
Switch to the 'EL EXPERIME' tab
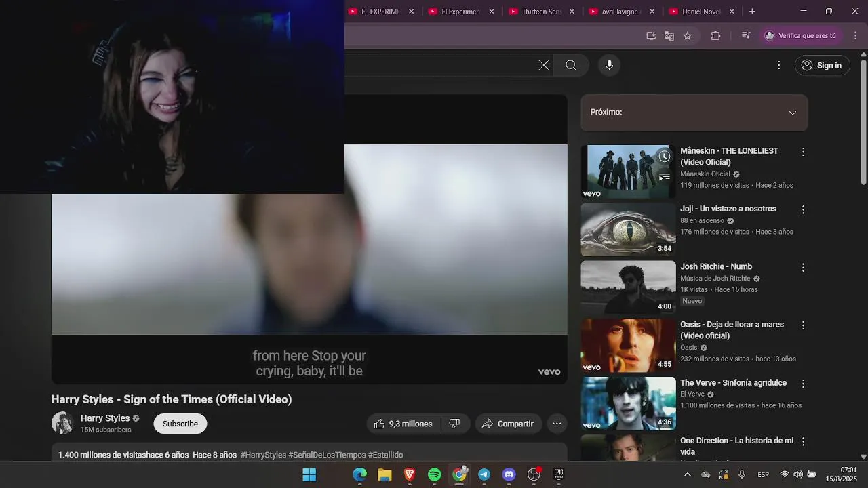tap(381, 12)
